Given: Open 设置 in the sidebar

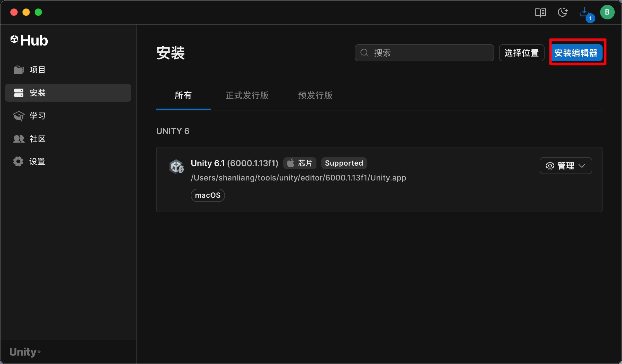Looking at the screenshot, I should [x=68, y=161].
